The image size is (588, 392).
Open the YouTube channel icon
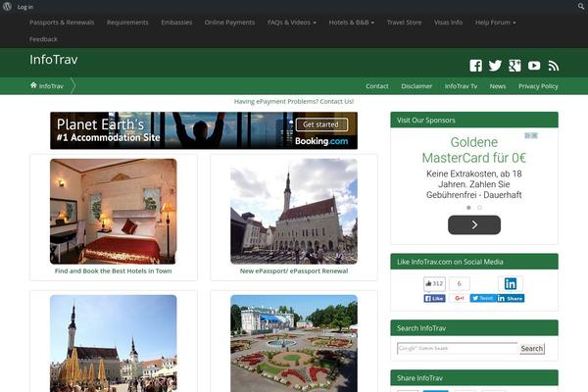[x=534, y=66]
